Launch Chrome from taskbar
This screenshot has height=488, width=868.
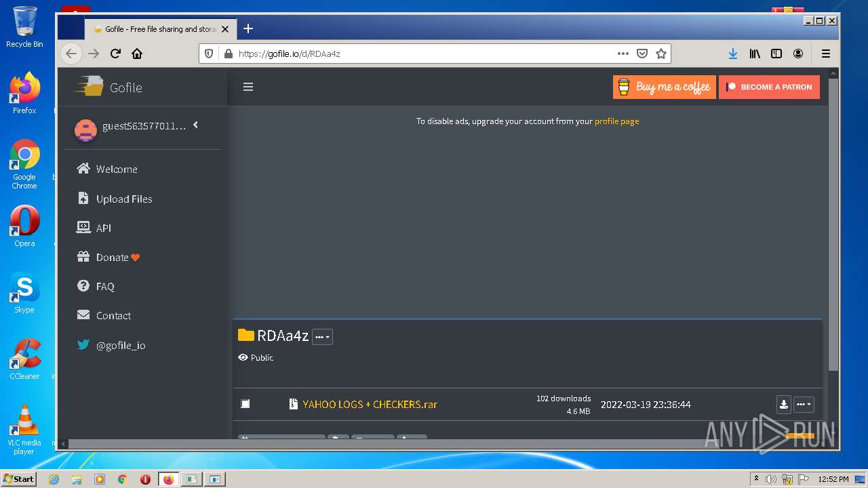click(122, 479)
